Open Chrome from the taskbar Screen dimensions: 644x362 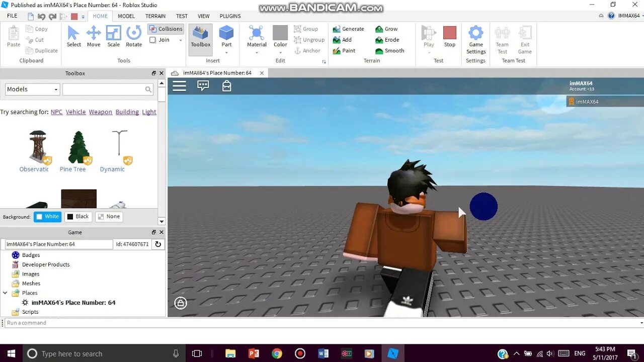277,353
